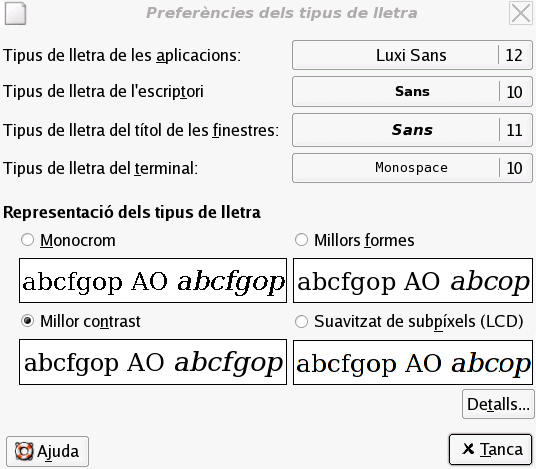
Task: Click the lifebuoy icon on Ajuda
Action: click(24, 451)
